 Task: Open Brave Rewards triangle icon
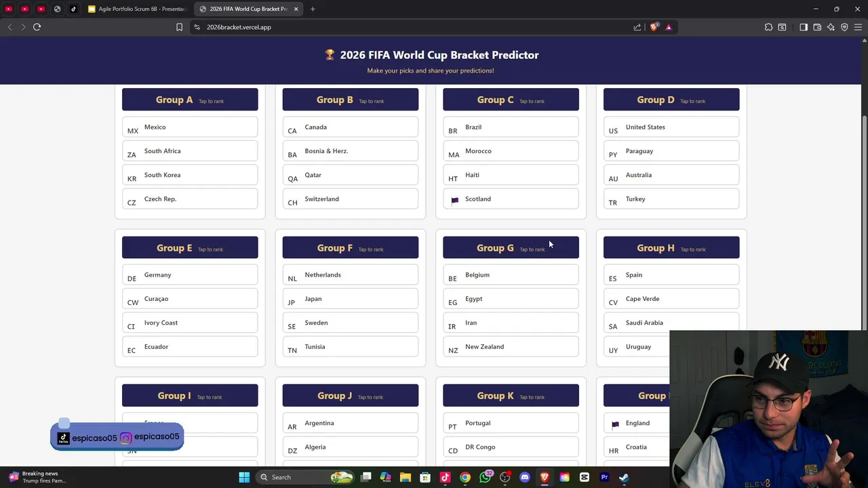(669, 27)
